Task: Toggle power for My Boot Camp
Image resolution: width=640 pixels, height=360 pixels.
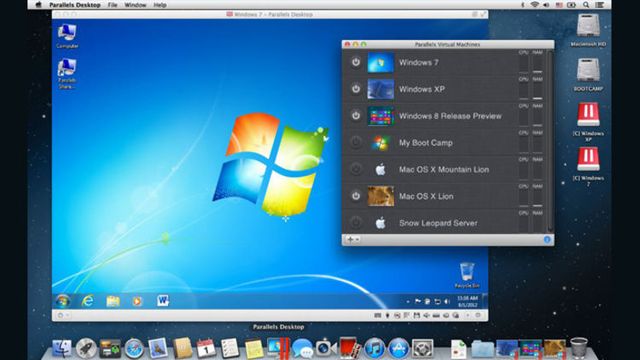Action: pos(356,142)
